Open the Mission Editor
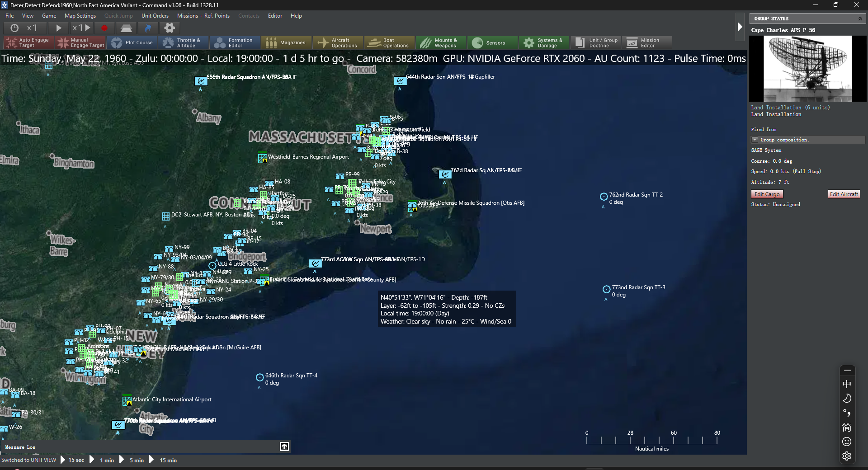Image resolution: width=868 pixels, height=470 pixels. coord(647,43)
